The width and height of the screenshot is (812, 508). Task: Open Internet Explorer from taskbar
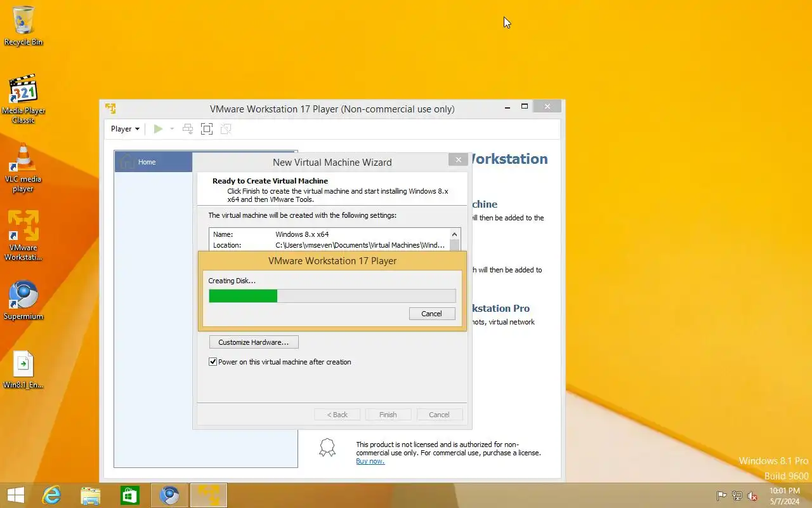click(51, 495)
